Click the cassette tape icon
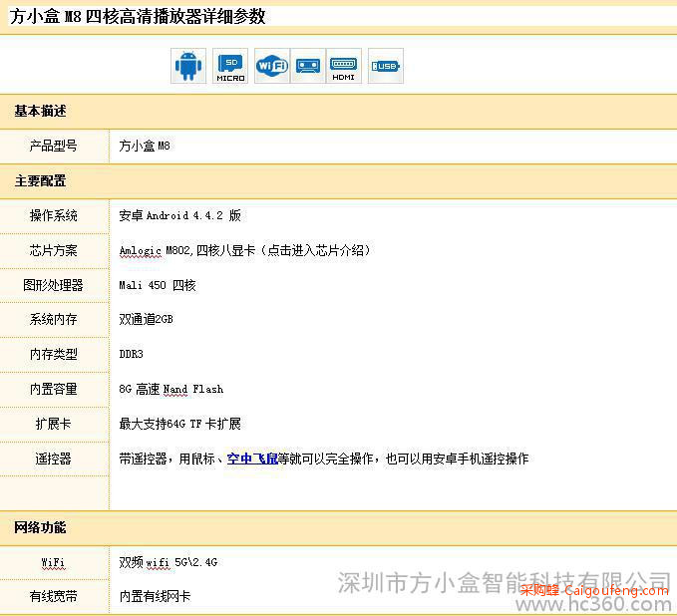 [x=308, y=66]
